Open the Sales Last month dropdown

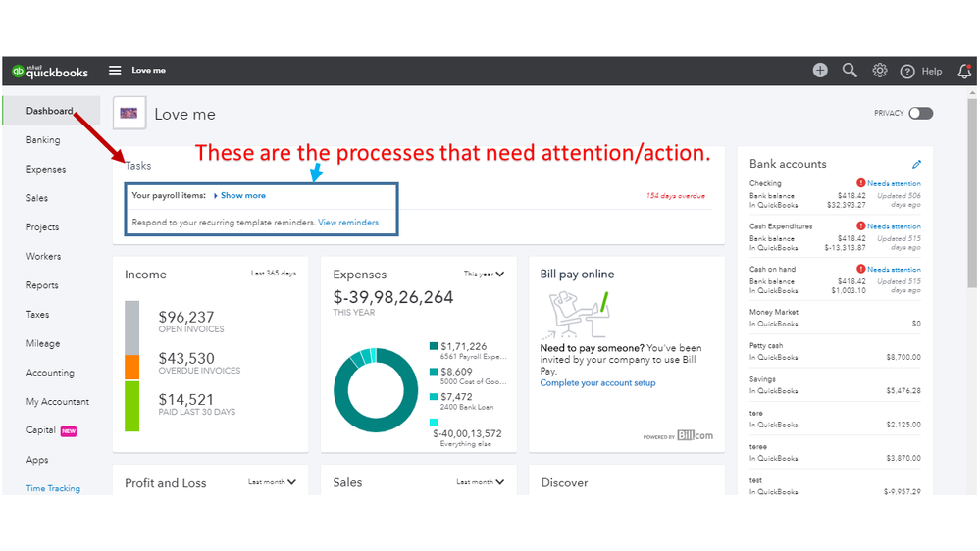coord(480,482)
